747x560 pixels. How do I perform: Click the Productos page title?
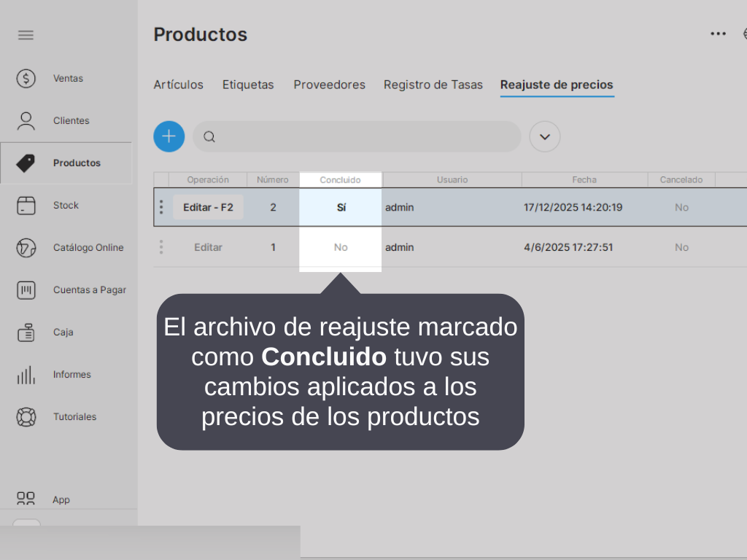[201, 34]
